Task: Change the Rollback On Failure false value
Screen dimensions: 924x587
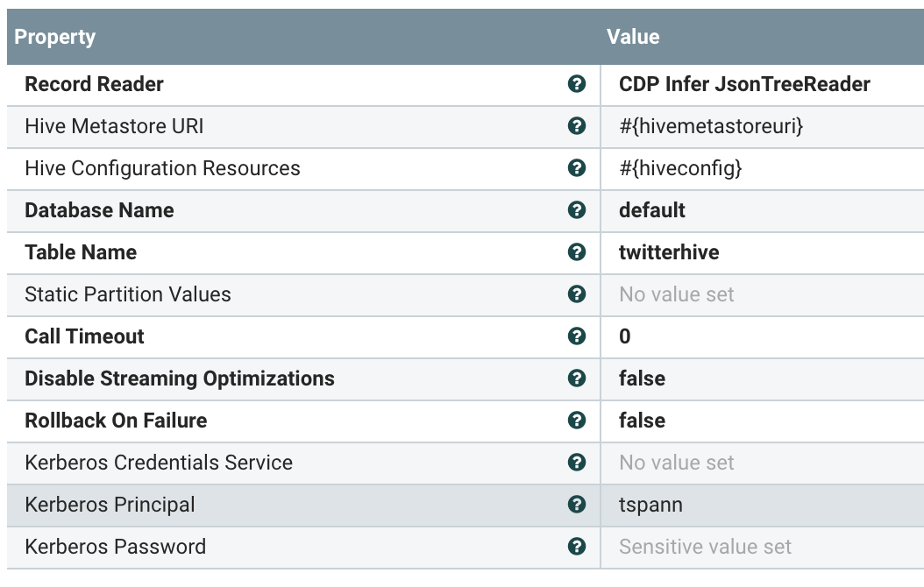Action: [642, 421]
